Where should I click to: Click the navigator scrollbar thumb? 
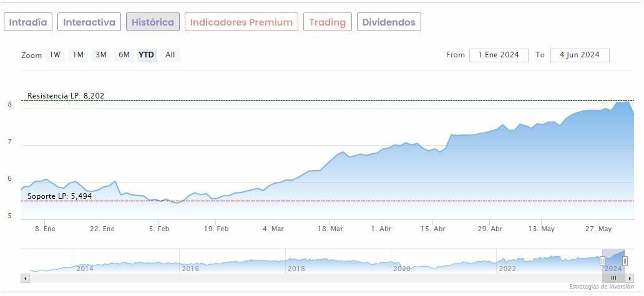613,279
